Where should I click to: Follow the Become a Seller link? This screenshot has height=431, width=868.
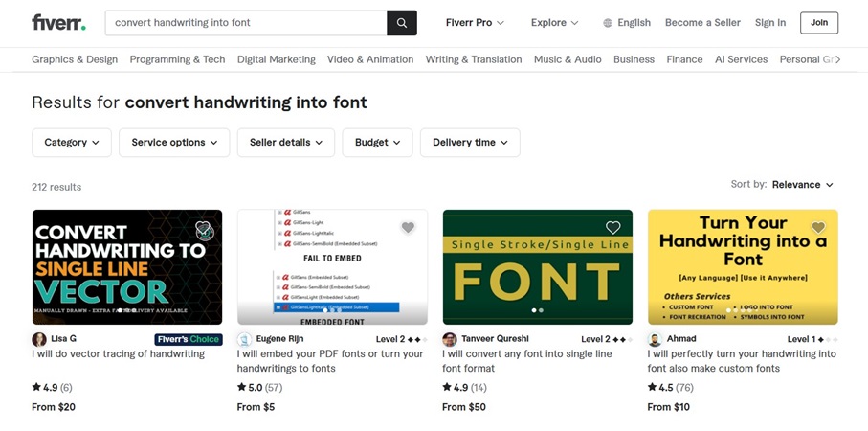tap(702, 23)
